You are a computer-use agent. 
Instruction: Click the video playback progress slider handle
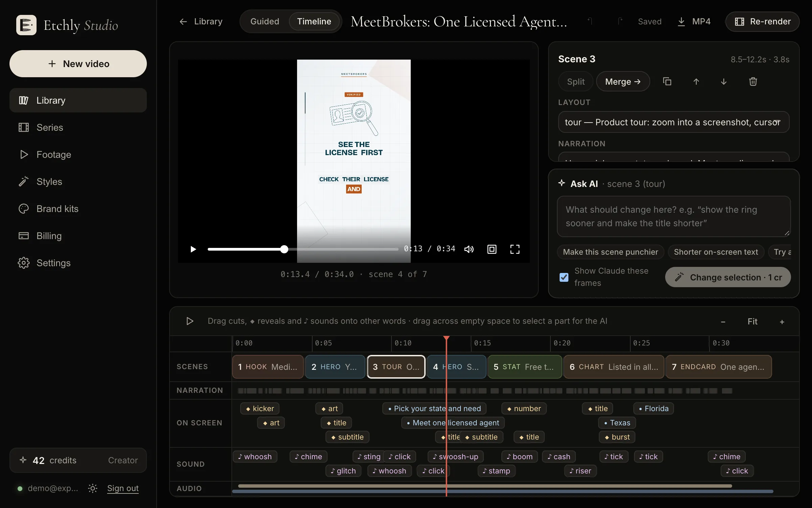click(x=284, y=249)
